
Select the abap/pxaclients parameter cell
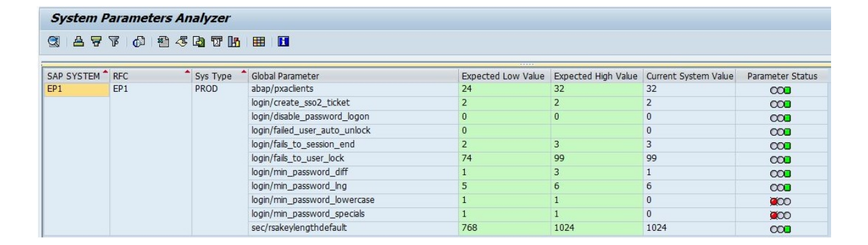click(x=353, y=90)
